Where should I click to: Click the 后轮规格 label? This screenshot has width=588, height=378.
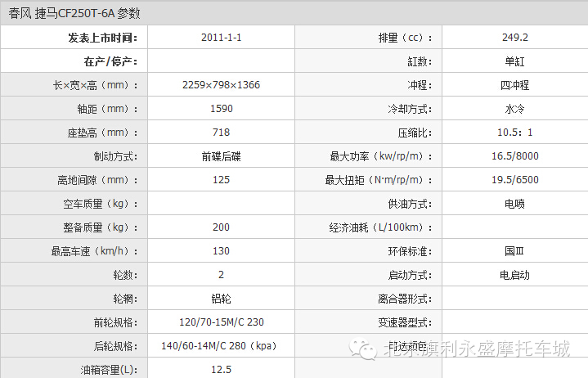coord(115,346)
